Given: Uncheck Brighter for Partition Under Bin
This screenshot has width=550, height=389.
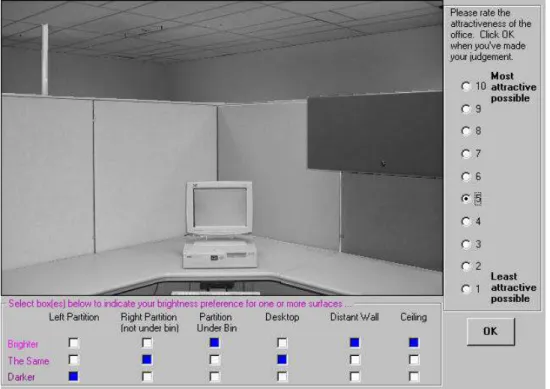Looking at the screenshot, I should (x=214, y=343).
